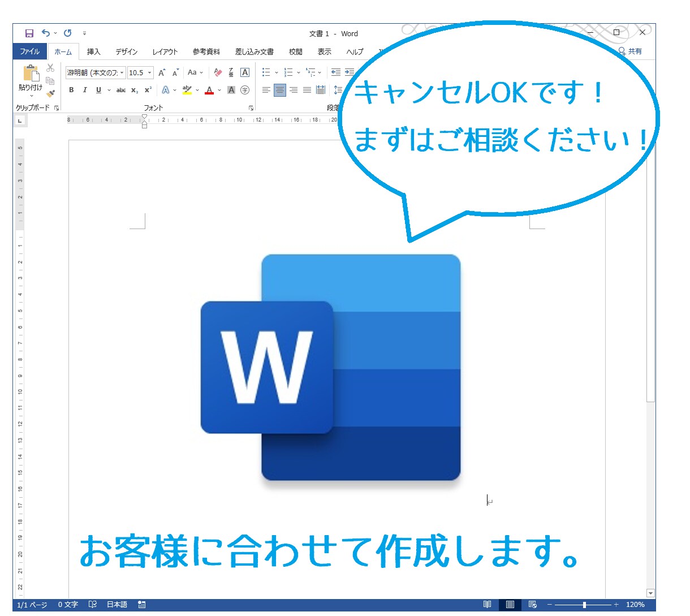The height and width of the screenshot is (616, 690).
Task: Clear all formatting with eraser icon
Action: (218, 72)
